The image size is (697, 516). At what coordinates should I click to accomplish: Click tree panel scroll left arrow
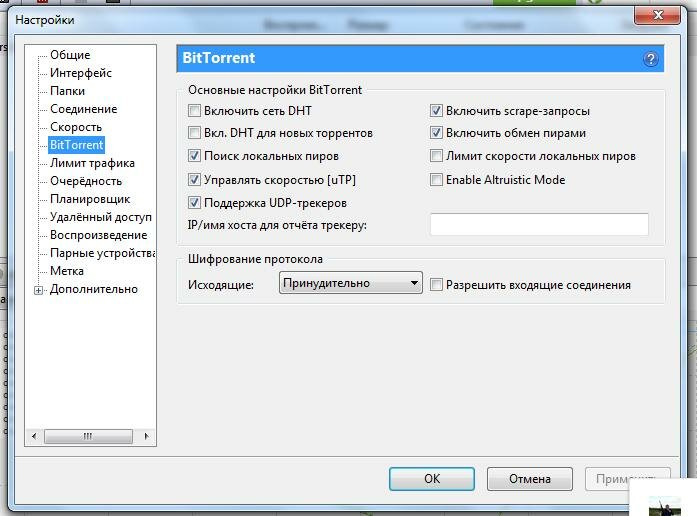[x=34, y=436]
